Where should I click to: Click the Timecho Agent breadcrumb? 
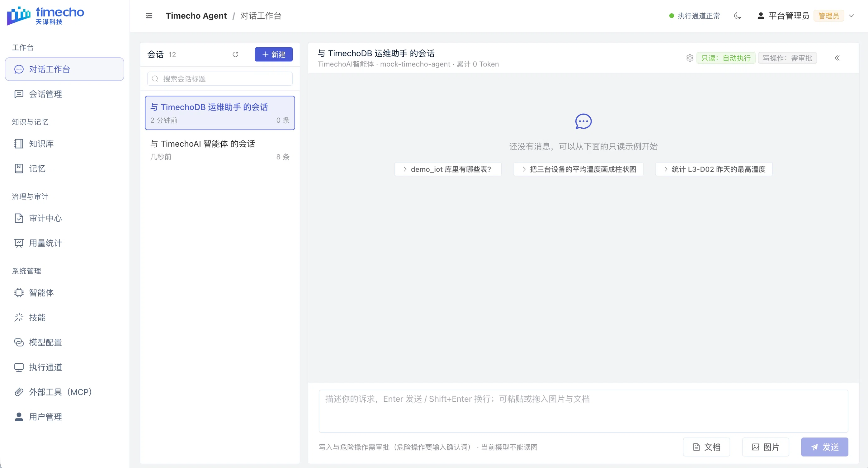(196, 16)
